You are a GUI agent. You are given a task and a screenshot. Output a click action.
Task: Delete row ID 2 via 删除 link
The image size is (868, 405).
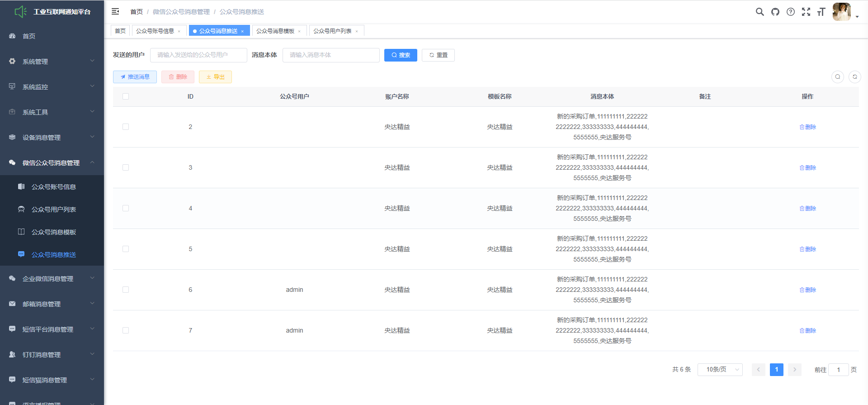[x=807, y=127]
